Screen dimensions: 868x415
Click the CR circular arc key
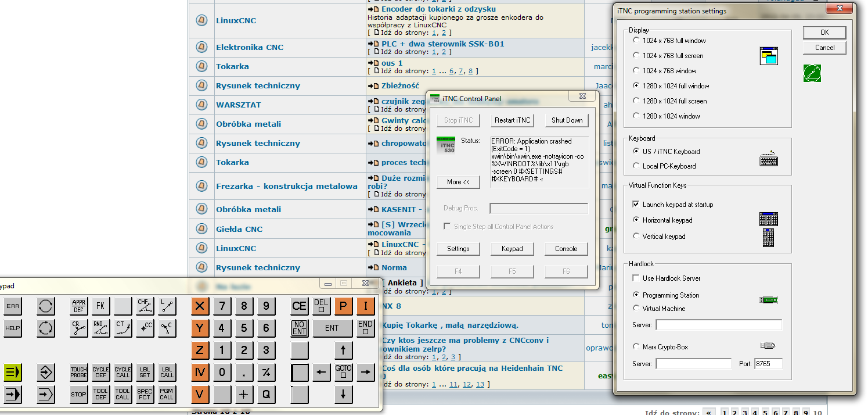[x=79, y=328]
